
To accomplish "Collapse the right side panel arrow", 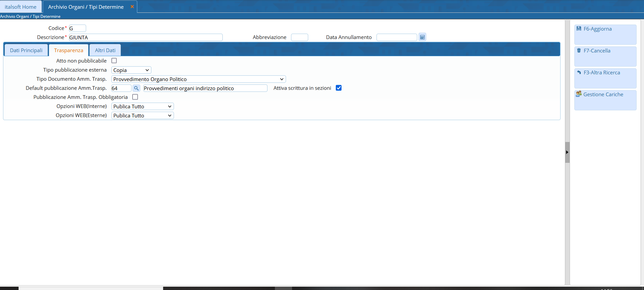I will [567, 152].
